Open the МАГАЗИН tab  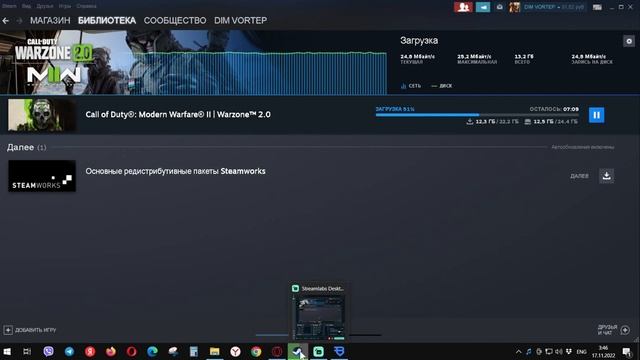[50, 20]
